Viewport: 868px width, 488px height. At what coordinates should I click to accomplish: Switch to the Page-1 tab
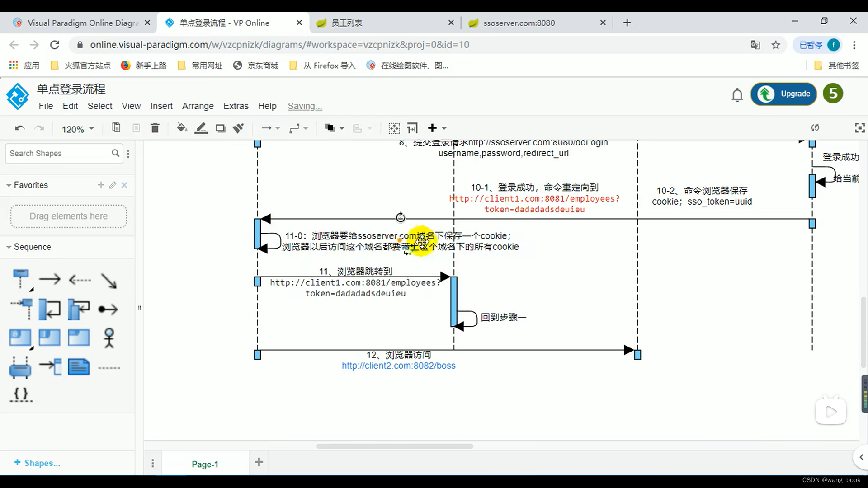pyautogui.click(x=205, y=464)
